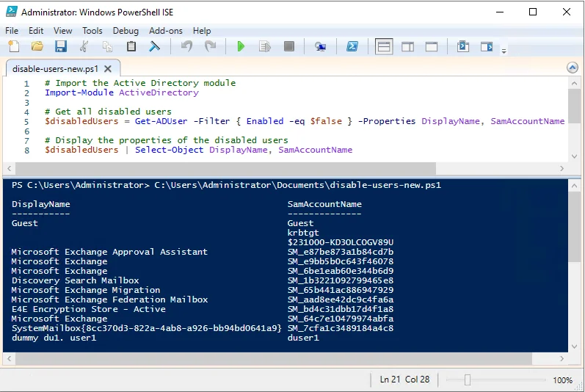
Task: Collapse the script pane with round arrow
Action: pos(573,68)
